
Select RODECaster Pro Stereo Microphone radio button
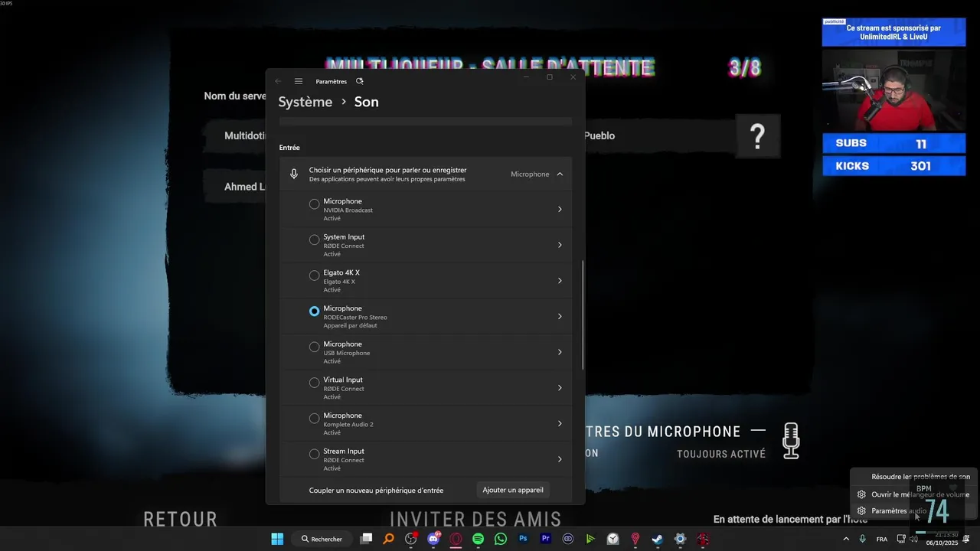[x=314, y=311]
